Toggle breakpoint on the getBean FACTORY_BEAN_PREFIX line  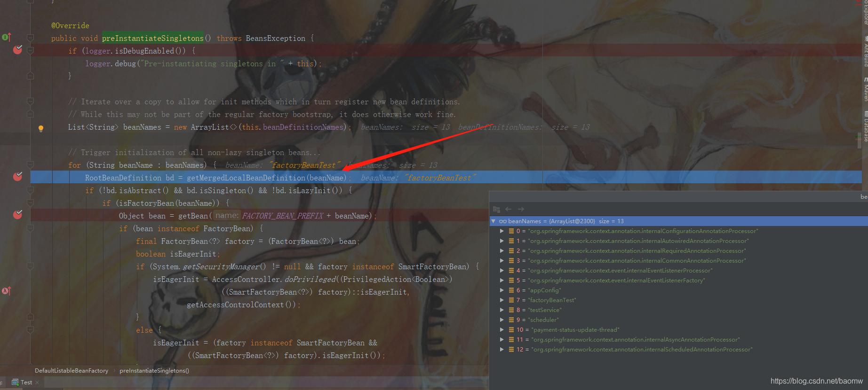(x=17, y=215)
